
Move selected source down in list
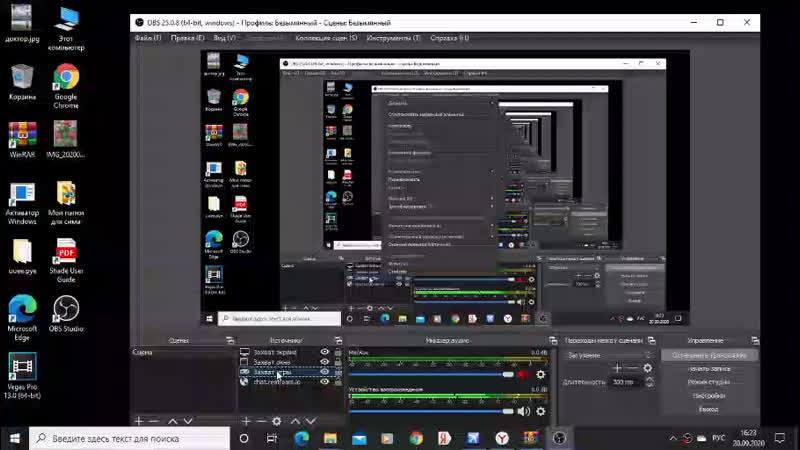click(311, 421)
